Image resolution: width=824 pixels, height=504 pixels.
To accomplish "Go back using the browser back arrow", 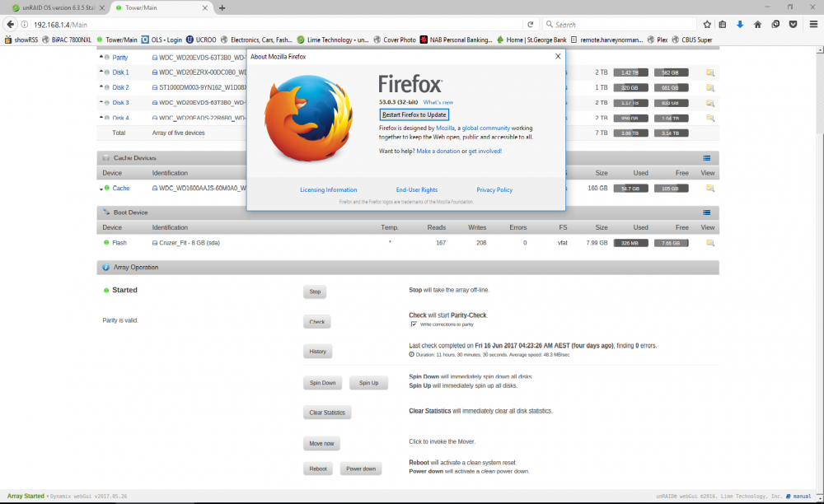I will click(10, 24).
